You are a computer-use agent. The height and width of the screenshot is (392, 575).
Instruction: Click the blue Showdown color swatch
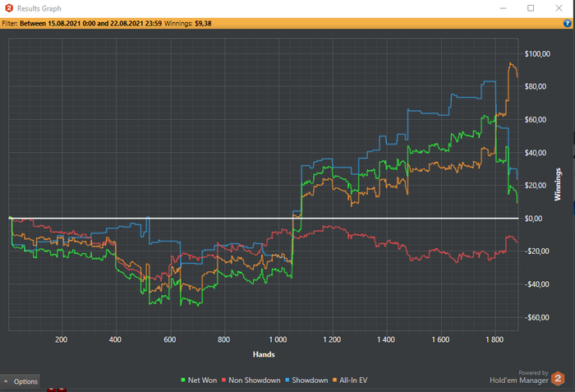coord(287,380)
